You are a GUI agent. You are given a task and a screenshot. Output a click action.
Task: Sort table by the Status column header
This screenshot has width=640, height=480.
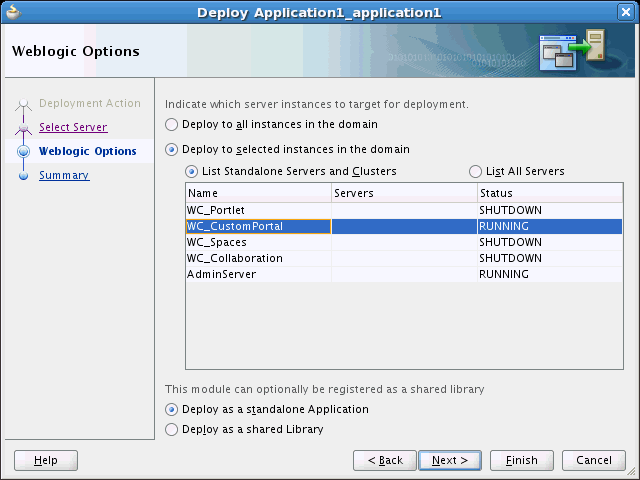coord(550,193)
